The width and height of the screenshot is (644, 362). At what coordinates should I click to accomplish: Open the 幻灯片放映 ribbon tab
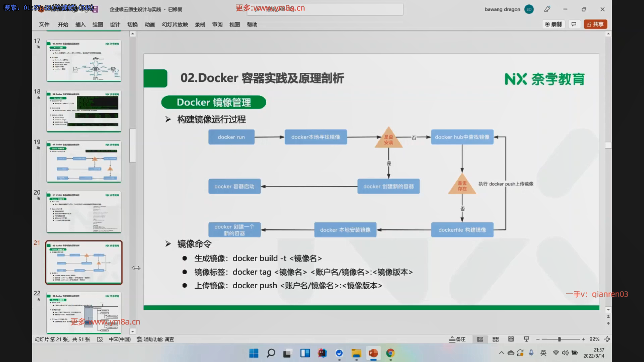click(x=175, y=24)
